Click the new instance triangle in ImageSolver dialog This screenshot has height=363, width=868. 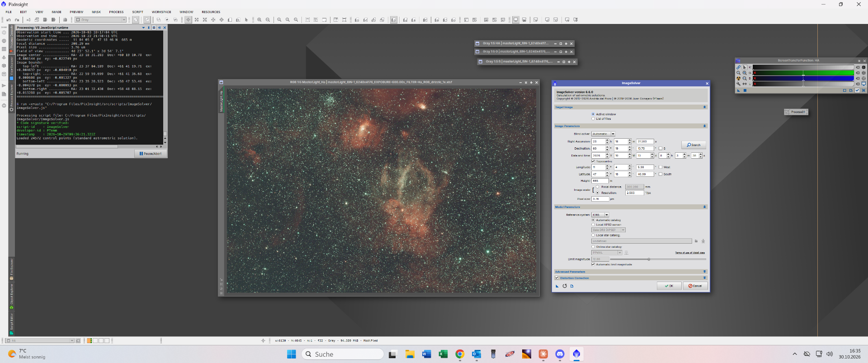pos(557,286)
